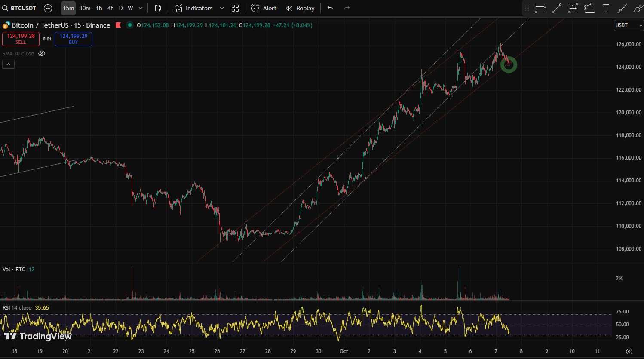Click the blue BUY price button
The height and width of the screenshot is (359, 644).
point(74,39)
